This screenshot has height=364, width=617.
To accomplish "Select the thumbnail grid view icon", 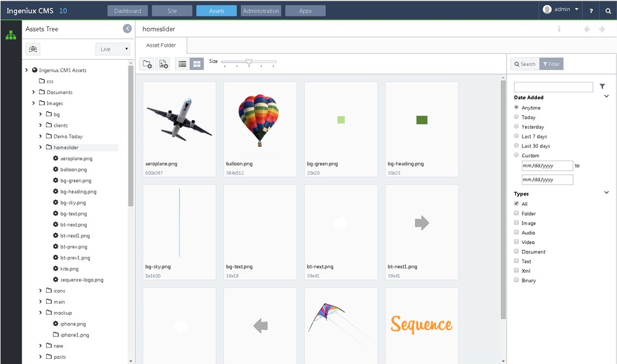I will coord(197,64).
